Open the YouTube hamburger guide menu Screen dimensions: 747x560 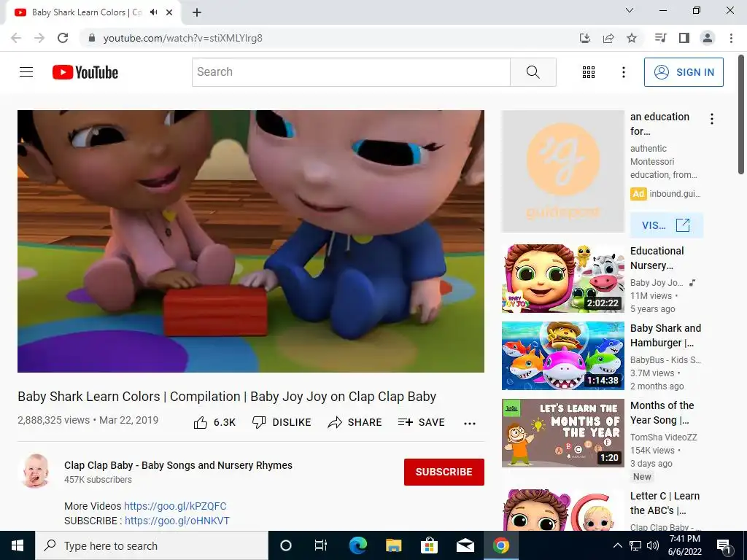click(x=26, y=72)
